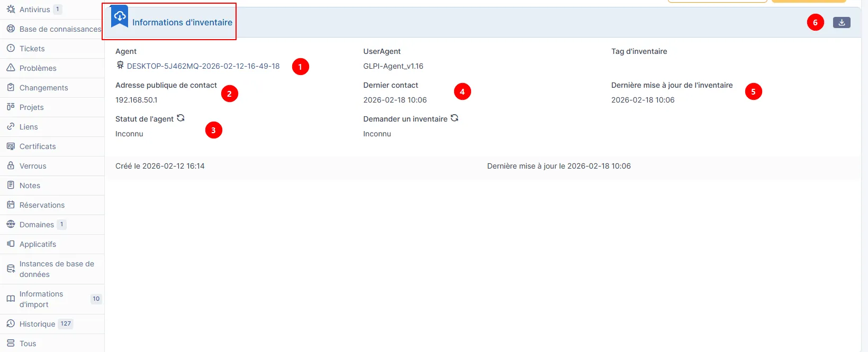
Task: Click Inconnu under Demander un inventaire
Action: [x=377, y=134]
